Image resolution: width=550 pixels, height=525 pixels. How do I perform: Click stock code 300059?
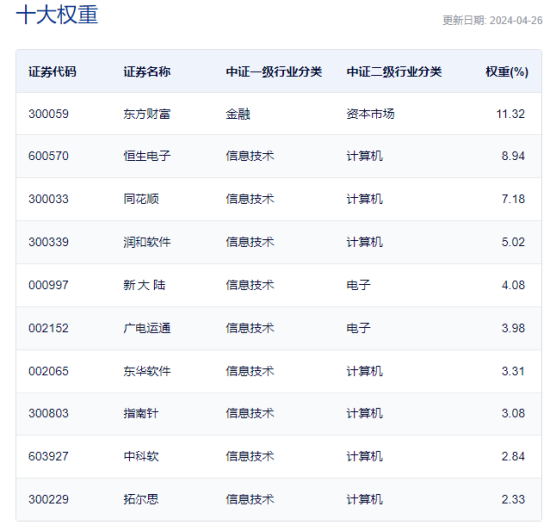click(48, 114)
